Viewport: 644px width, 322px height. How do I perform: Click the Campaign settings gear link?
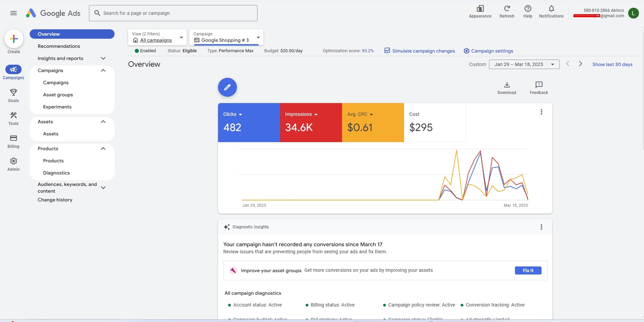pyautogui.click(x=488, y=51)
